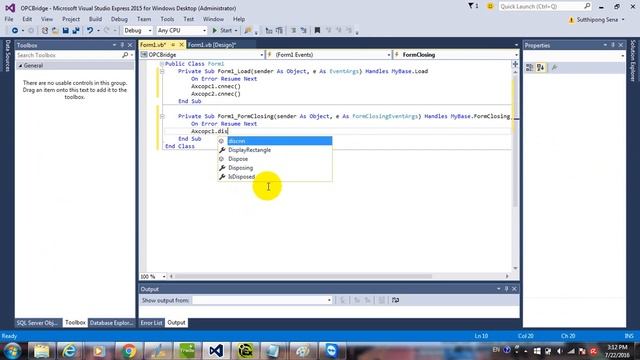Open the Data Sources side tab
Screen dimensions: 640x360
point(7,56)
